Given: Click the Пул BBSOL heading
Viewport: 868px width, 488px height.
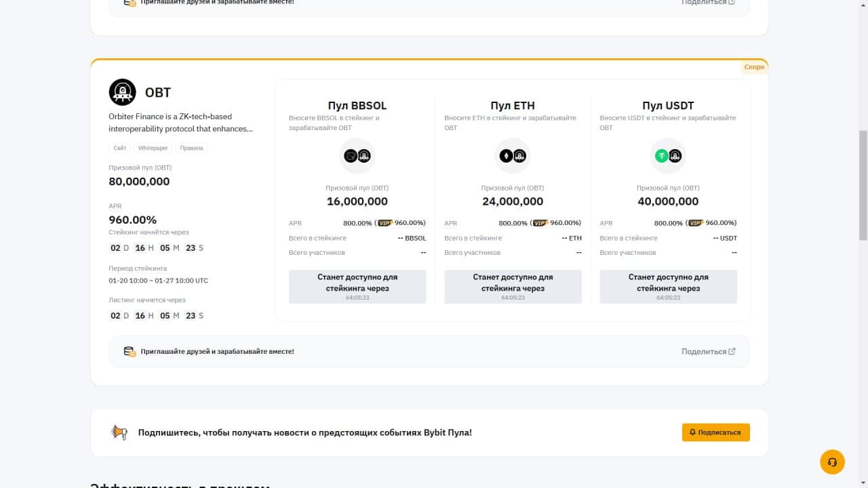Looking at the screenshot, I should pyautogui.click(x=357, y=106).
